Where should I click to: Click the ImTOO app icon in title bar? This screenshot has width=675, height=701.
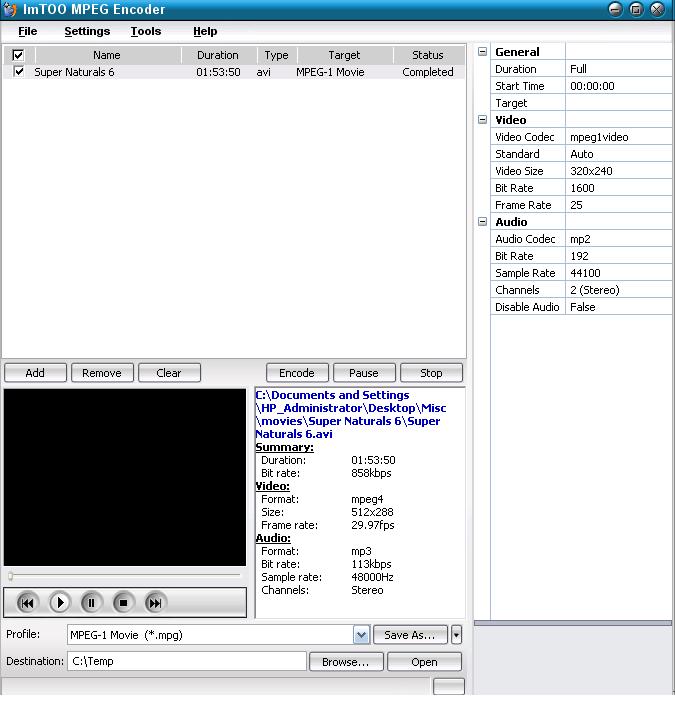pos(10,9)
